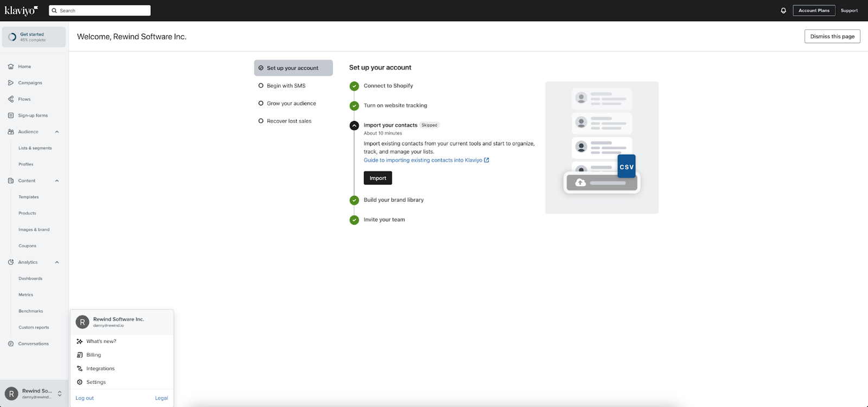Select the Set up your account step
Screen dimensions: 868x407
click(293, 68)
